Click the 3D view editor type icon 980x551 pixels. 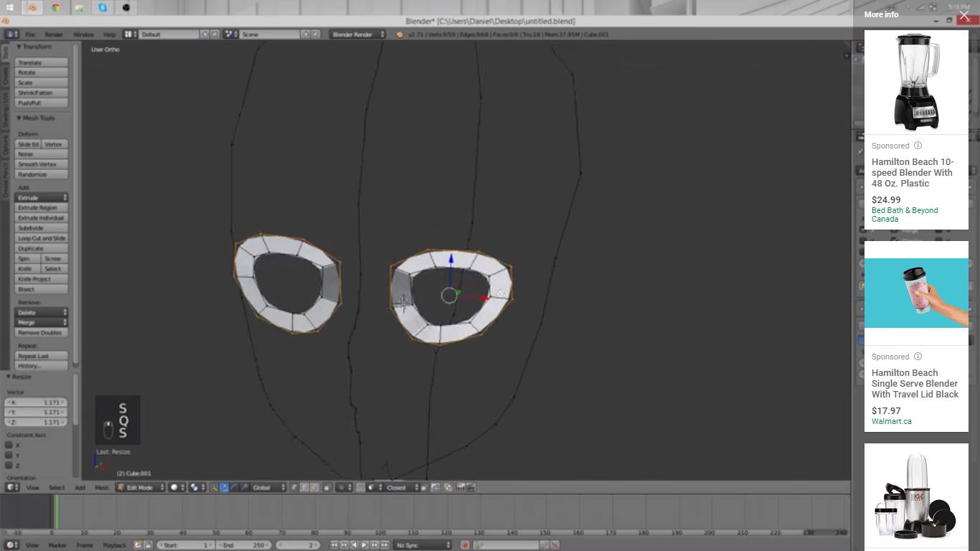tap(11, 488)
